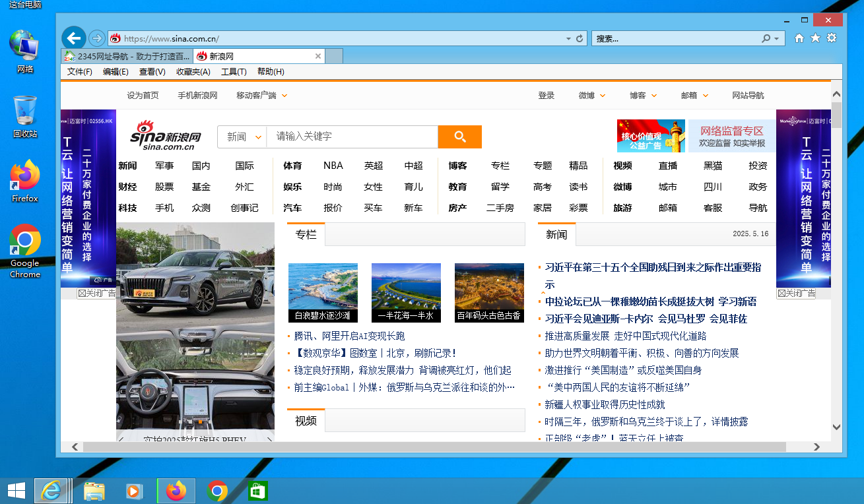The width and height of the screenshot is (864, 504).
Task: Open Favorites star icon
Action: [815, 38]
